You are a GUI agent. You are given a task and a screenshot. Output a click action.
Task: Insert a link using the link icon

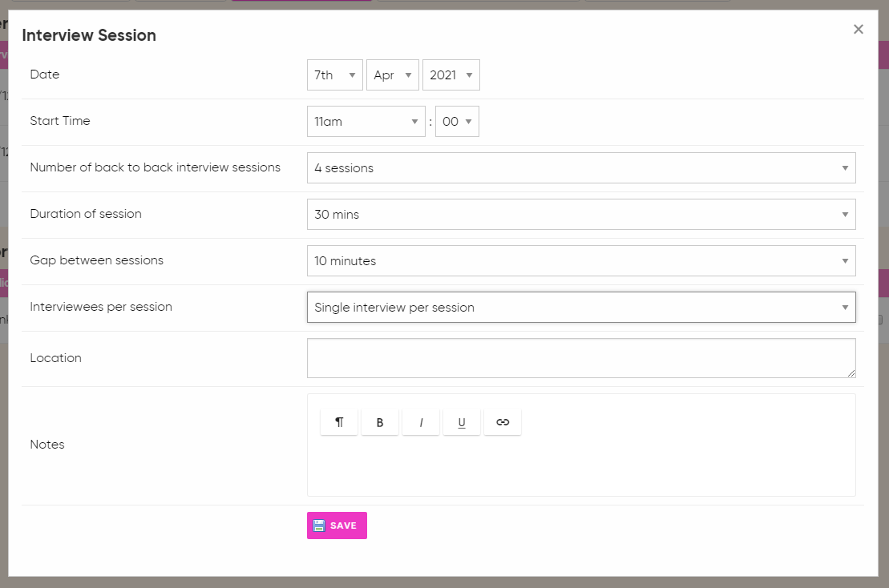click(x=503, y=422)
